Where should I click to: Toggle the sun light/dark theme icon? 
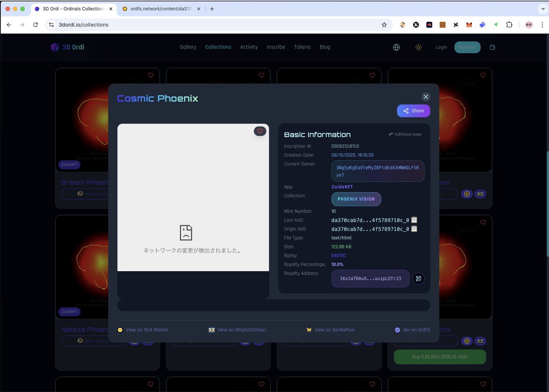(418, 47)
